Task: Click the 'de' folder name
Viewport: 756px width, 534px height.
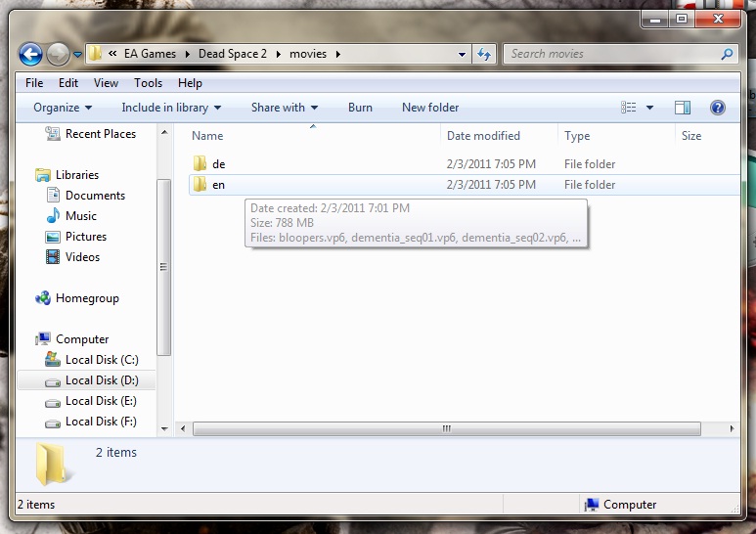Action: point(219,164)
